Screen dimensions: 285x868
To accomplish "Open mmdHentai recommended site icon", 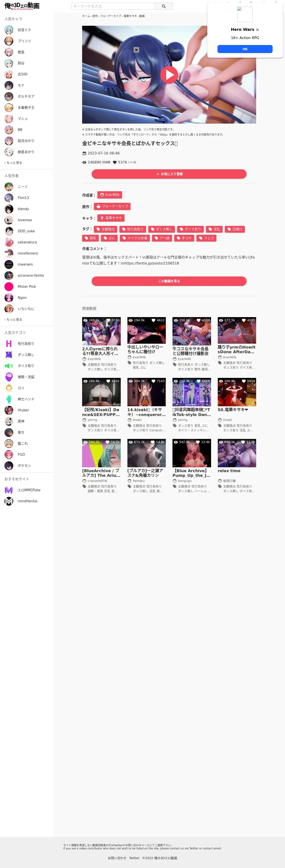I will (9, 501).
